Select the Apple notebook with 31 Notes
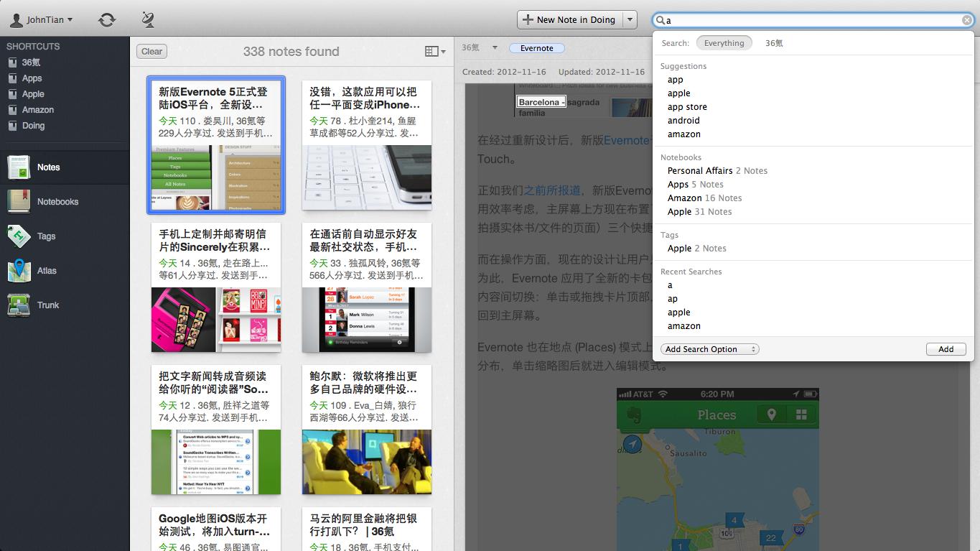Image resolution: width=980 pixels, height=551 pixels. coord(699,212)
